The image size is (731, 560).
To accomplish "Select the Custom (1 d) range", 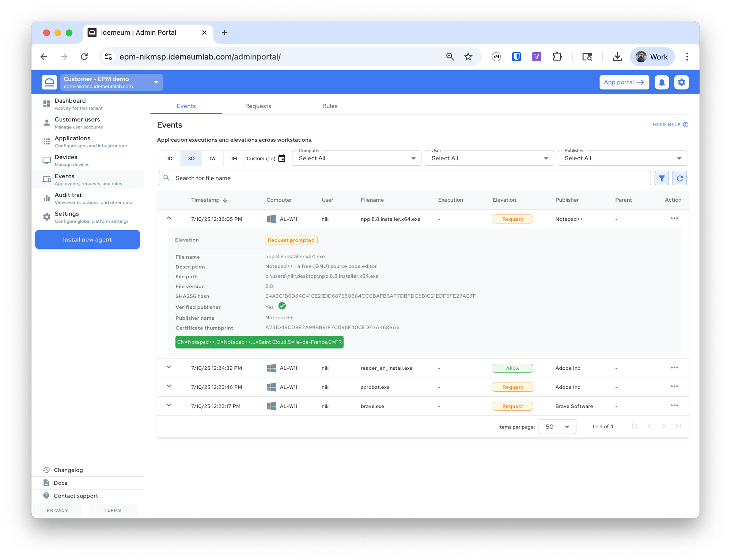I will [x=266, y=159].
